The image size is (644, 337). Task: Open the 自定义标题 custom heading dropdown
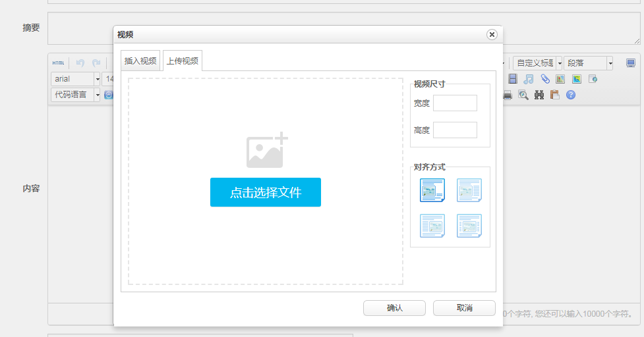tap(538, 63)
